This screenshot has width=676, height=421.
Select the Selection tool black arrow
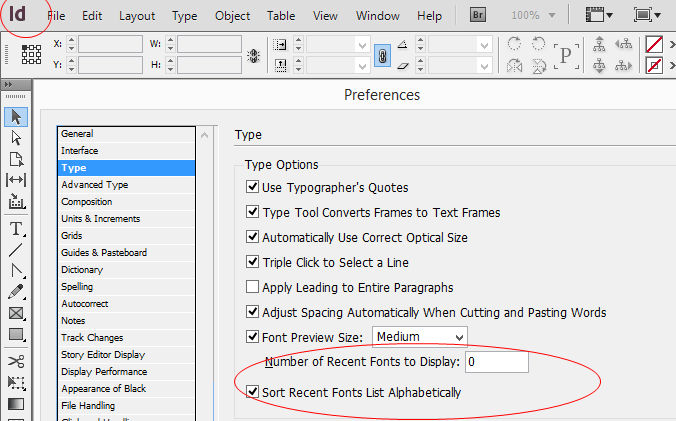tap(16, 117)
